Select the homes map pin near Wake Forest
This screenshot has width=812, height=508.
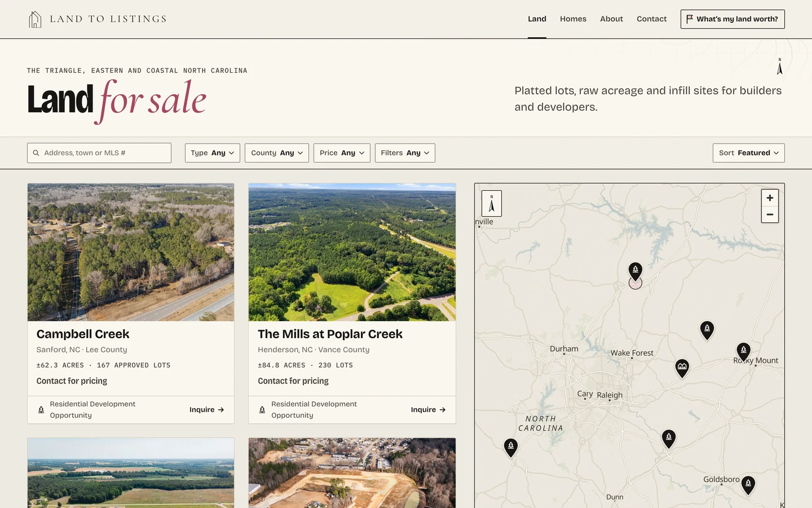click(682, 368)
